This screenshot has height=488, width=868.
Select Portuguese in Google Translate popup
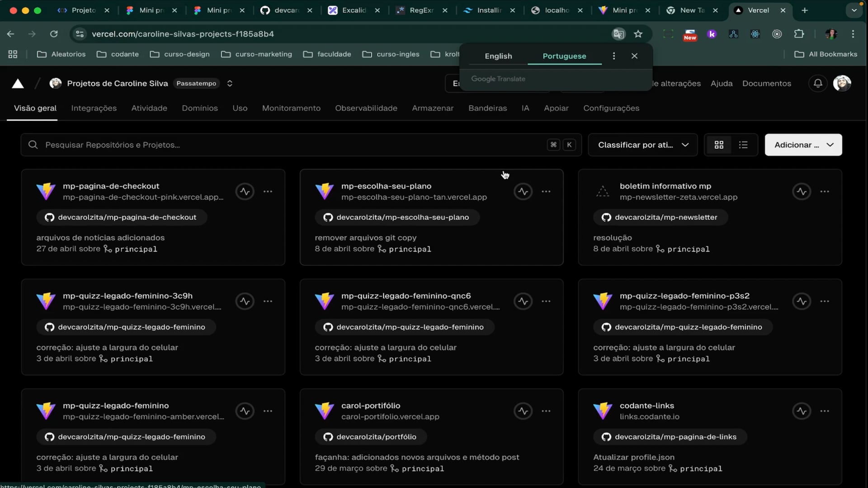[564, 56]
